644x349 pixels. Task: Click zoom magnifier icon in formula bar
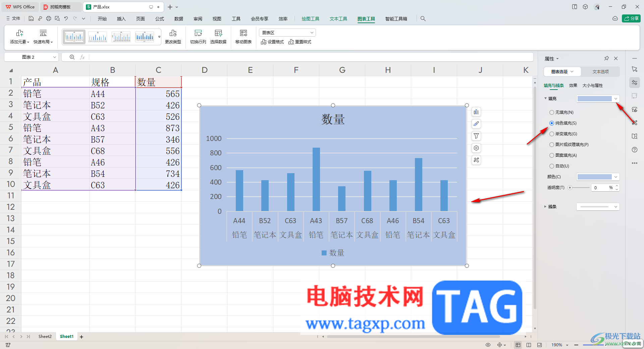pos(72,57)
